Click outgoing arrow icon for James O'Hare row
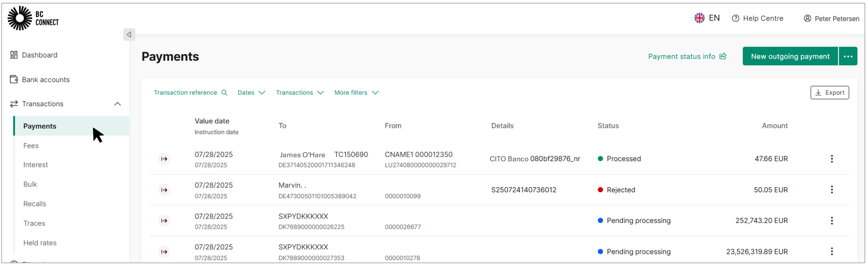The width and height of the screenshot is (868, 265). pos(164,159)
